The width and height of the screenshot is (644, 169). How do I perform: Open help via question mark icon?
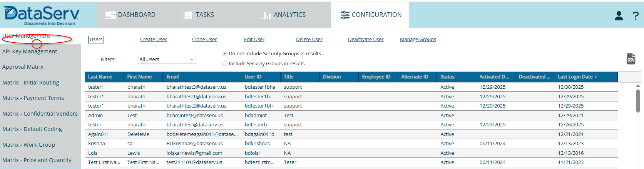(636, 16)
